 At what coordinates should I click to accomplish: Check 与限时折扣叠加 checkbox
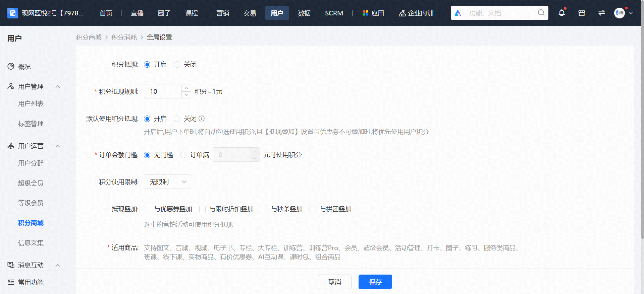202,209
